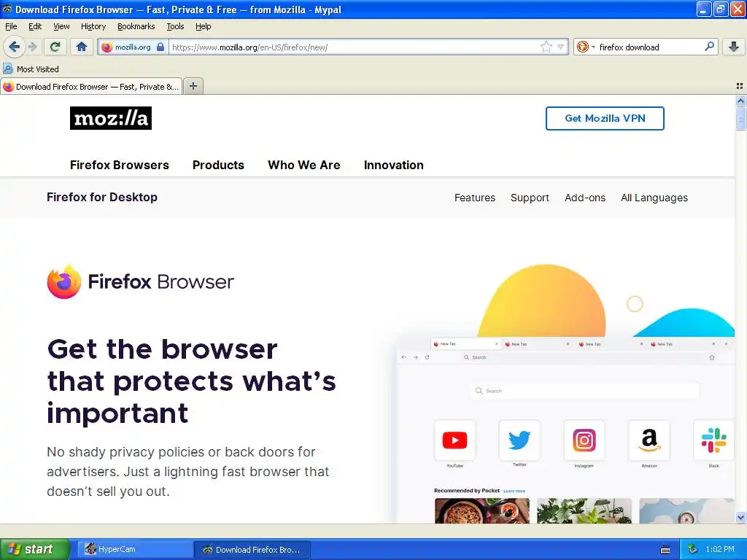The height and width of the screenshot is (560, 747).
Task: Open the View menu
Action: pyautogui.click(x=61, y=26)
